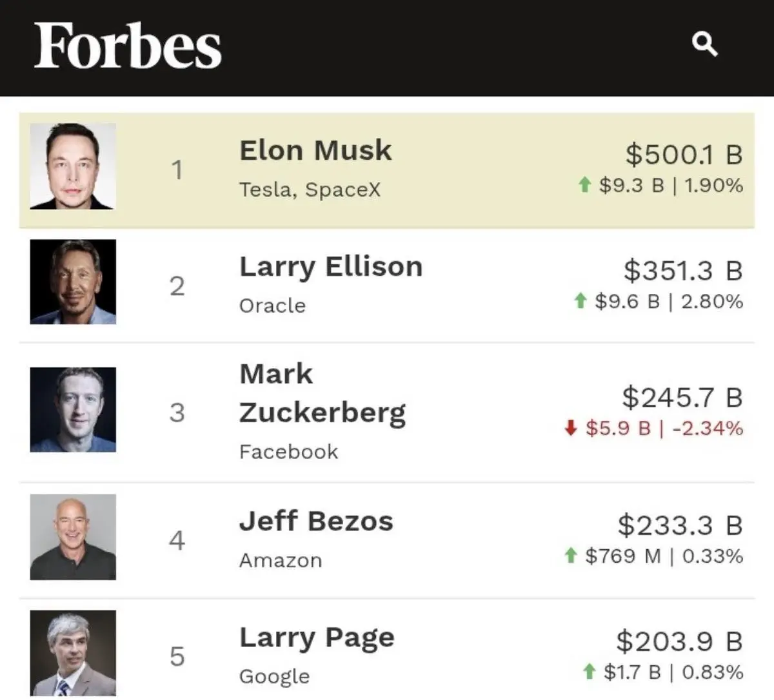Open the rank 5 profile photo
The image size is (774, 700).
73,653
